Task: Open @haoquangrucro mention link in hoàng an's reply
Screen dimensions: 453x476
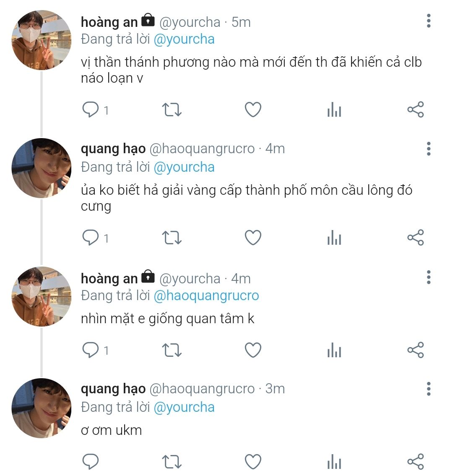Action: click(206, 296)
